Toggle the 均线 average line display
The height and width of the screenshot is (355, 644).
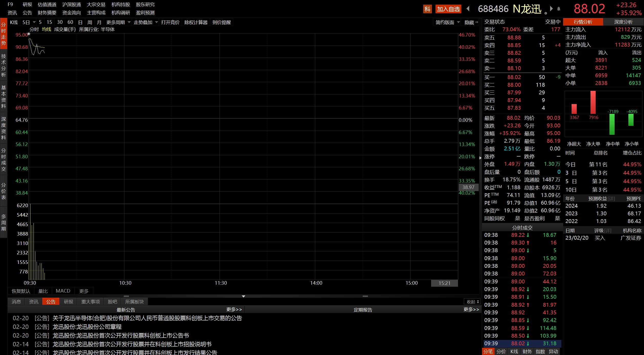point(47,29)
